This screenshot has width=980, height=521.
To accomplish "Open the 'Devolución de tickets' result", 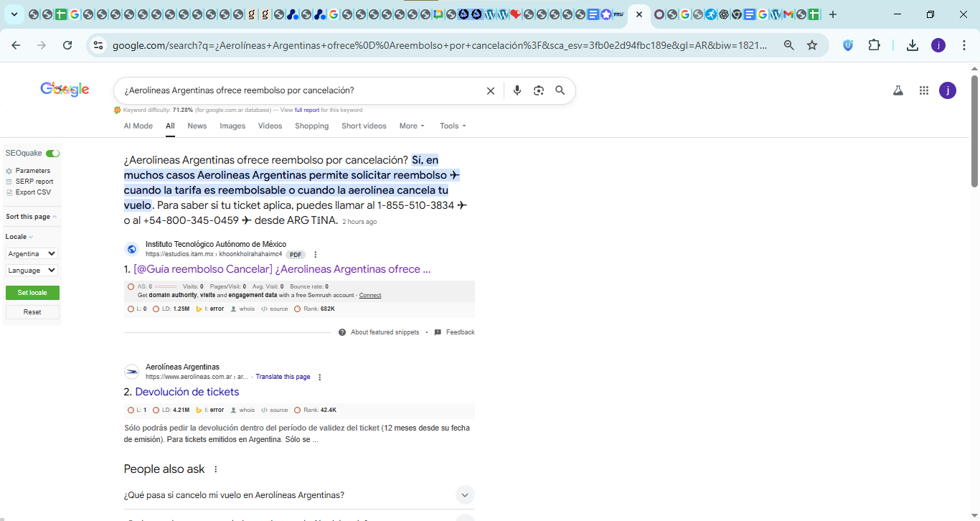I will [x=187, y=392].
